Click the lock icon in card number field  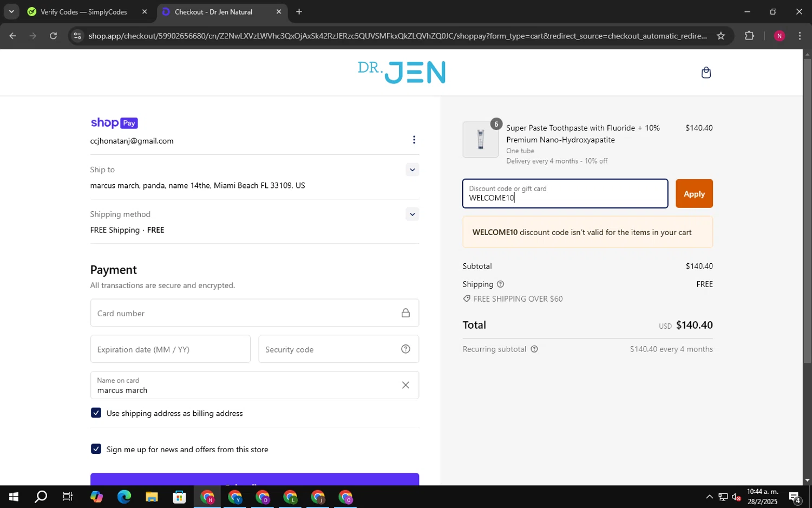coord(405,313)
